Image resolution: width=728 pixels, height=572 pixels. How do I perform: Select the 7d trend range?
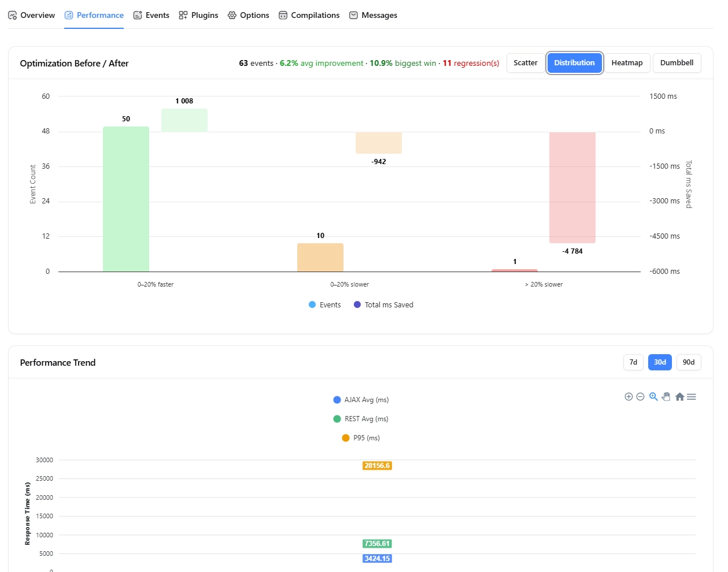click(633, 362)
